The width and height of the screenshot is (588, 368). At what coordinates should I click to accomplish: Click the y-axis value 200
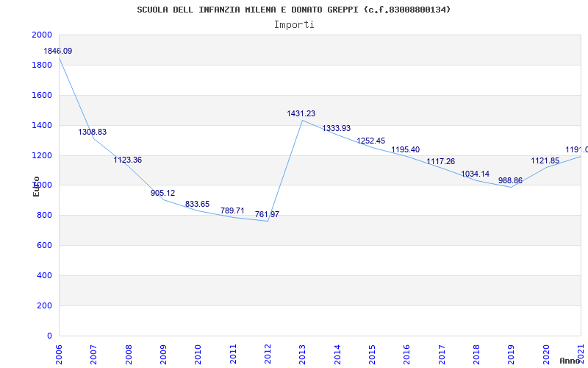pos(45,305)
